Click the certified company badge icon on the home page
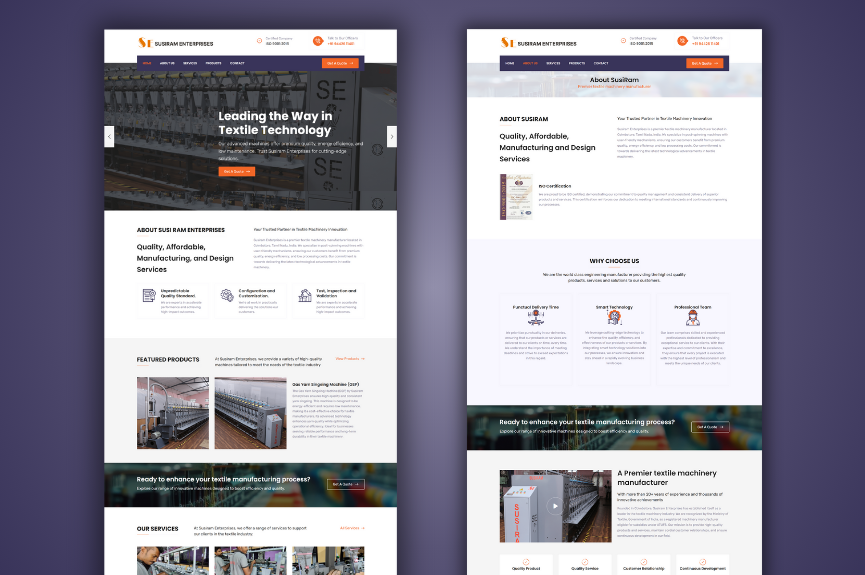865x575 pixels. click(x=259, y=41)
